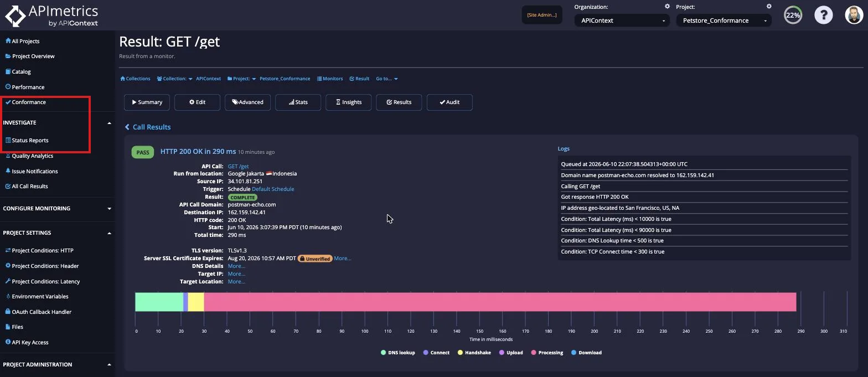The width and height of the screenshot is (868, 377).
Task: Click APIContext breadcrumb link
Action: point(208,79)
